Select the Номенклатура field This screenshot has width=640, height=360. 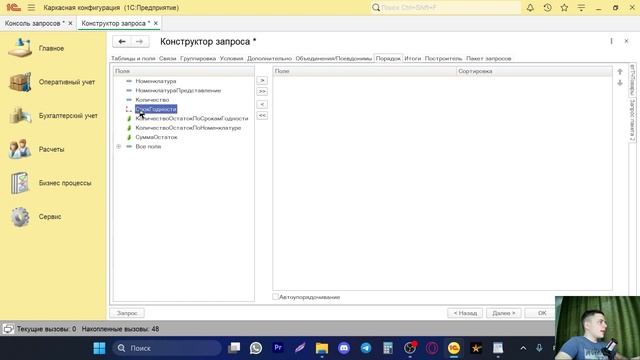(156, 81)
